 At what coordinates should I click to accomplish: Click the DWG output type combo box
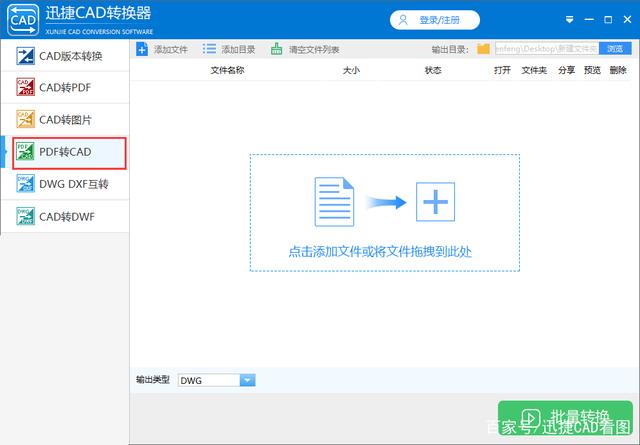click(x=217, y=380)
